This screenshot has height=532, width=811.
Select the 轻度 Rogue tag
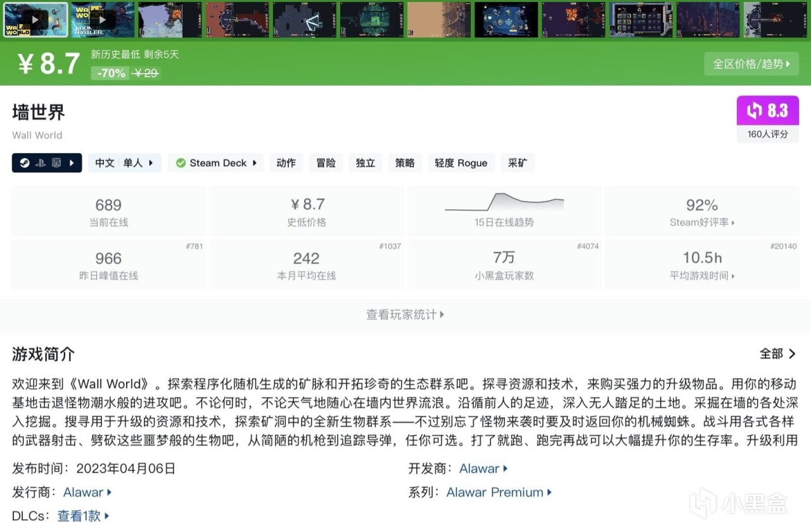pos(461,163)
